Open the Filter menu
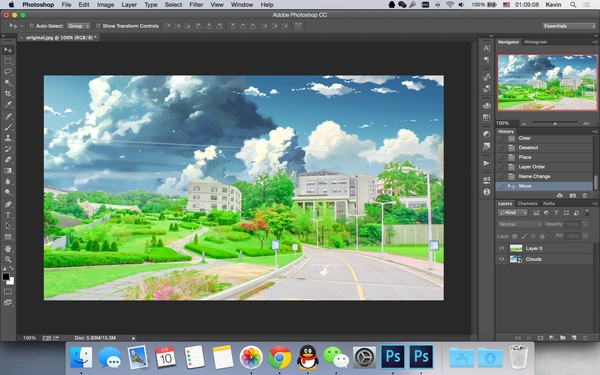Image resolution: width=600 pixels, height=375 pixels. 196,5
